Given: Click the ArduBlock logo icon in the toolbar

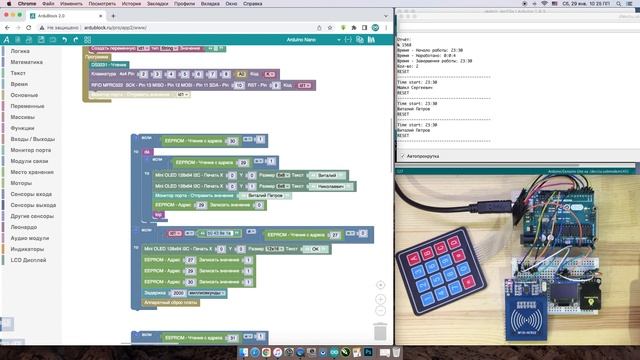Looking at the screenshot, I should (6, 40).
